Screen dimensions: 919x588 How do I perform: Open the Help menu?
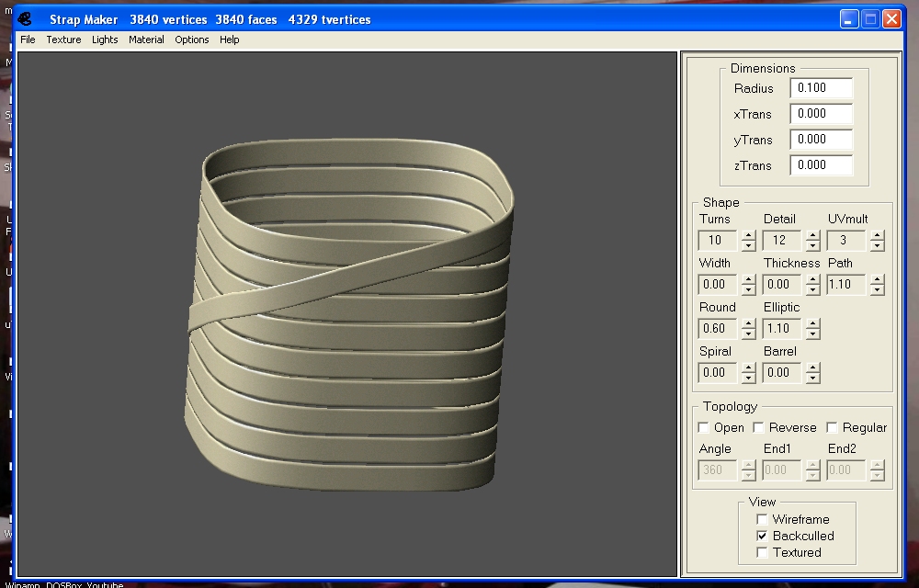[229, 40]
